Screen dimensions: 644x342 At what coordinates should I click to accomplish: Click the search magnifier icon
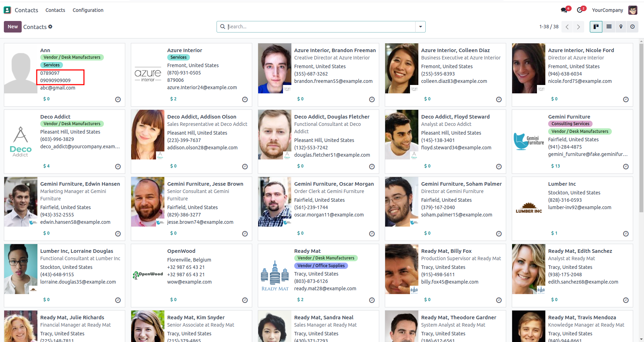[222, 27]
